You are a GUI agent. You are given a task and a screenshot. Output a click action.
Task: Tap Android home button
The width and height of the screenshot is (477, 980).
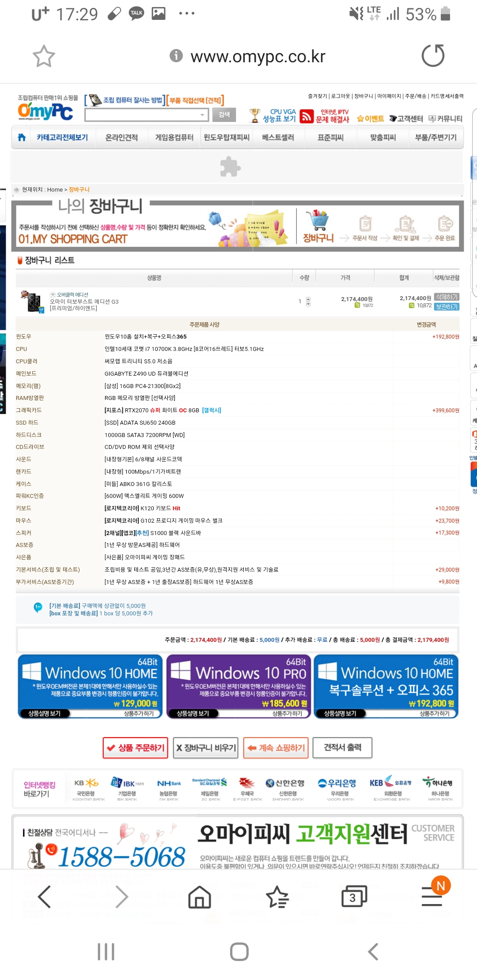click(x=239, y=952)
